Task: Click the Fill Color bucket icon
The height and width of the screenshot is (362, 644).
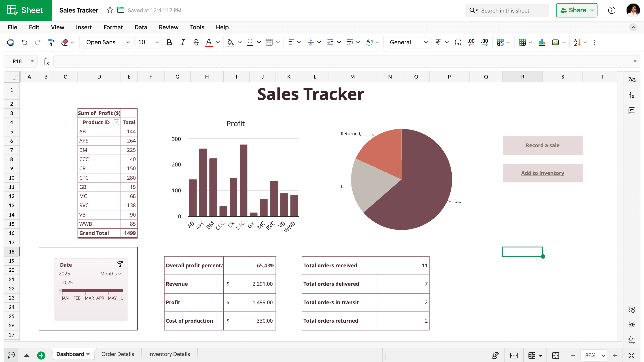Action: click(230, 42)
